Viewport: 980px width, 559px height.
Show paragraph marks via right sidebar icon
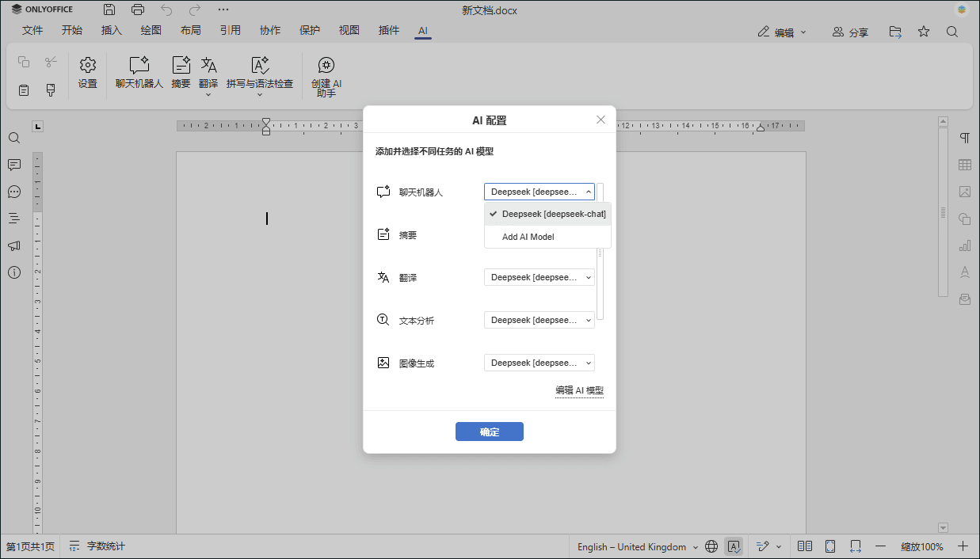click(965, 138)
